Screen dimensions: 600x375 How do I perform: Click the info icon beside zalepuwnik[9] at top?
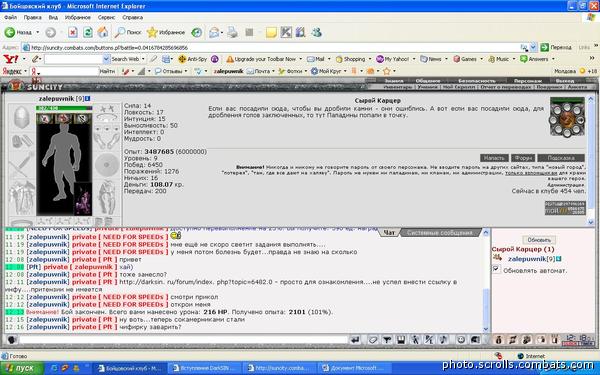pos(88,99)
